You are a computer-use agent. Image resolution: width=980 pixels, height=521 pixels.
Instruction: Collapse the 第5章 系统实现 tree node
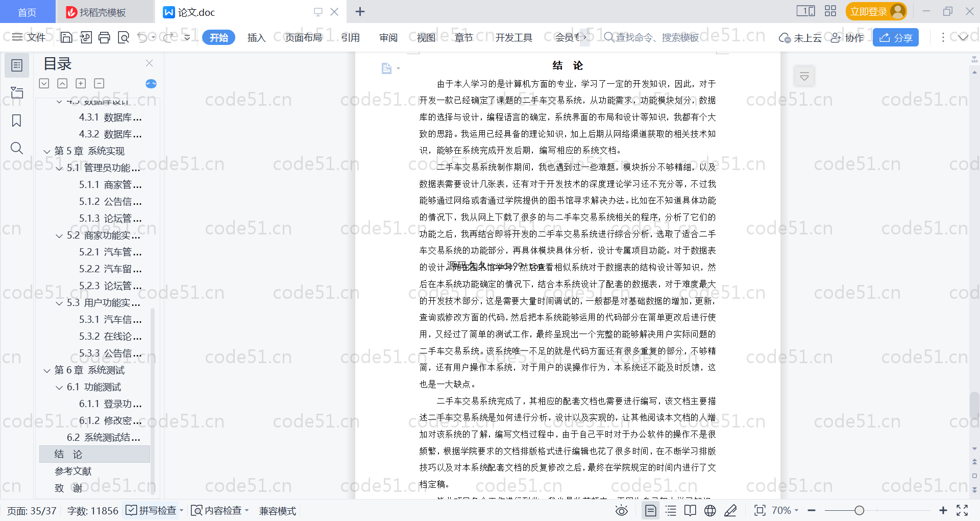click(47, 151)
